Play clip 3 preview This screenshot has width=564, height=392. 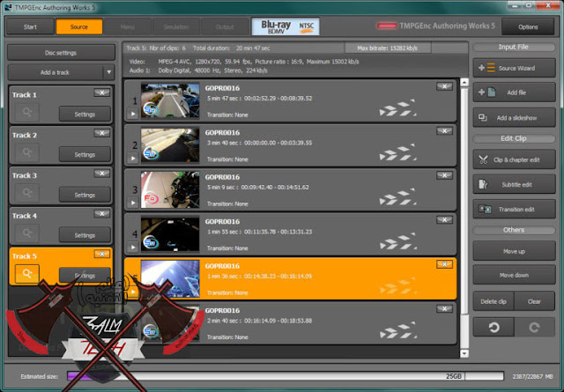(x=133, y=203)
